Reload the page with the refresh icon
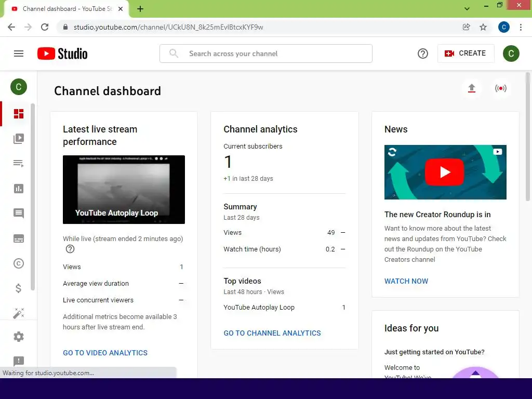The width and height of the screenshot is (532, 399). 45,27
